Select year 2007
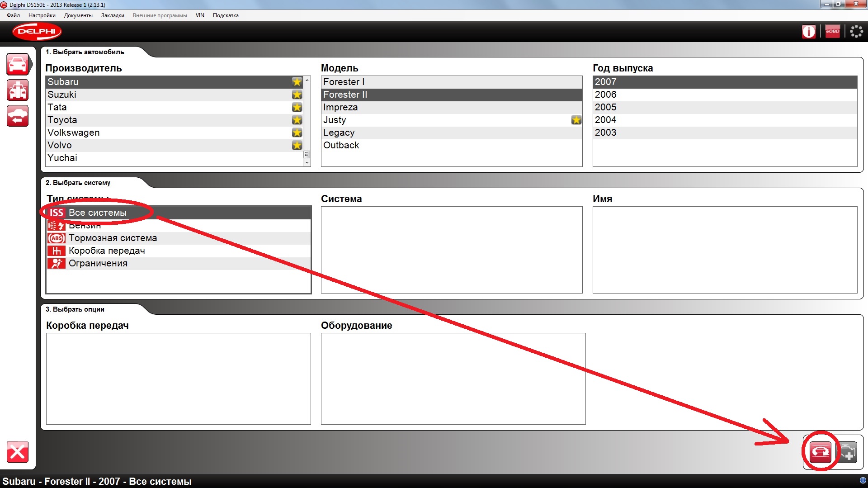 (725, 82)
